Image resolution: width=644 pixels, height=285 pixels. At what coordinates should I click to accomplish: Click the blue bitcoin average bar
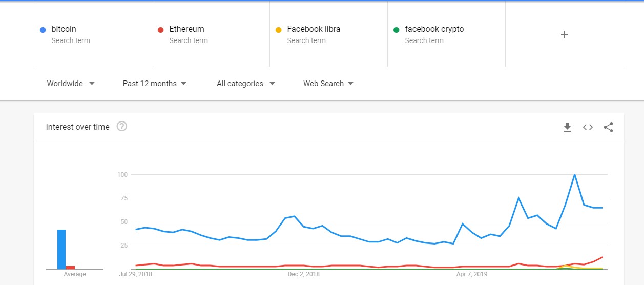point(61,249)
